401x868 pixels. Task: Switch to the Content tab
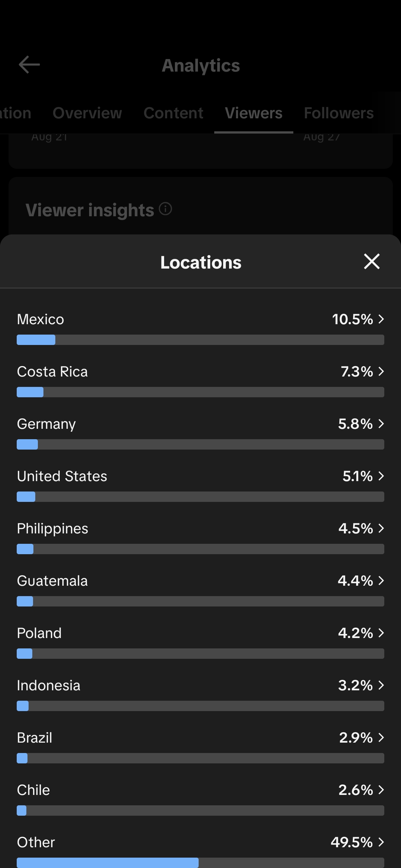tap(173, 113)
